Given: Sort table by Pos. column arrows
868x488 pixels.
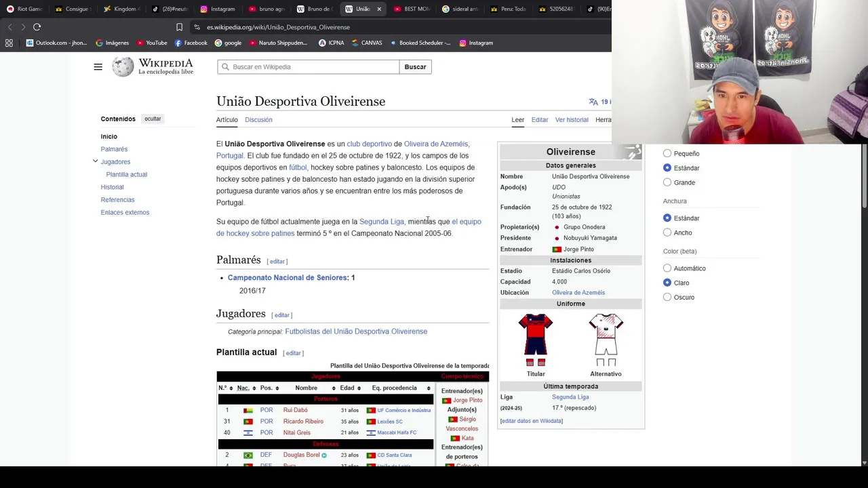Looking at the screenshot, I should click(x=277, y=388).
